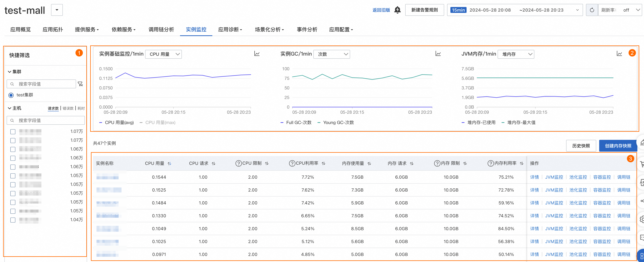The image size is (644, 262).
Task: Open the 应用诊断 menu
Action: [x=230, y=30]
